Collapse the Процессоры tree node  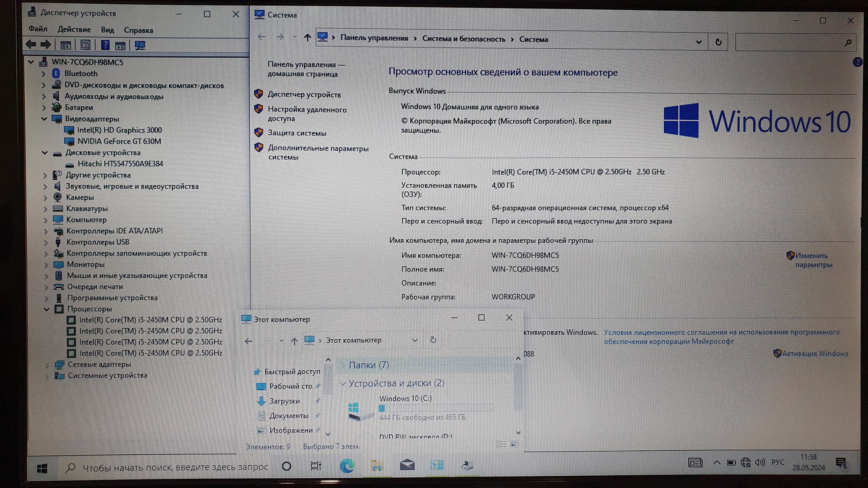coord(46,309)
